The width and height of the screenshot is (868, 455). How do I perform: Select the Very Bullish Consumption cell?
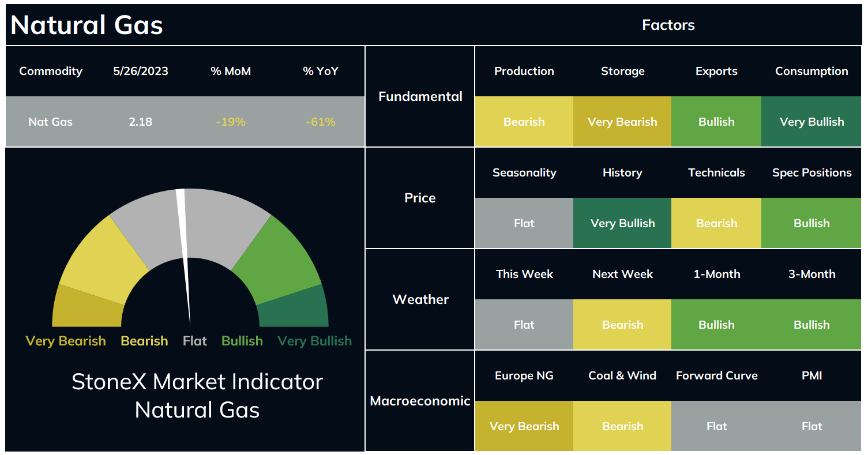click(x=811, y=122)
